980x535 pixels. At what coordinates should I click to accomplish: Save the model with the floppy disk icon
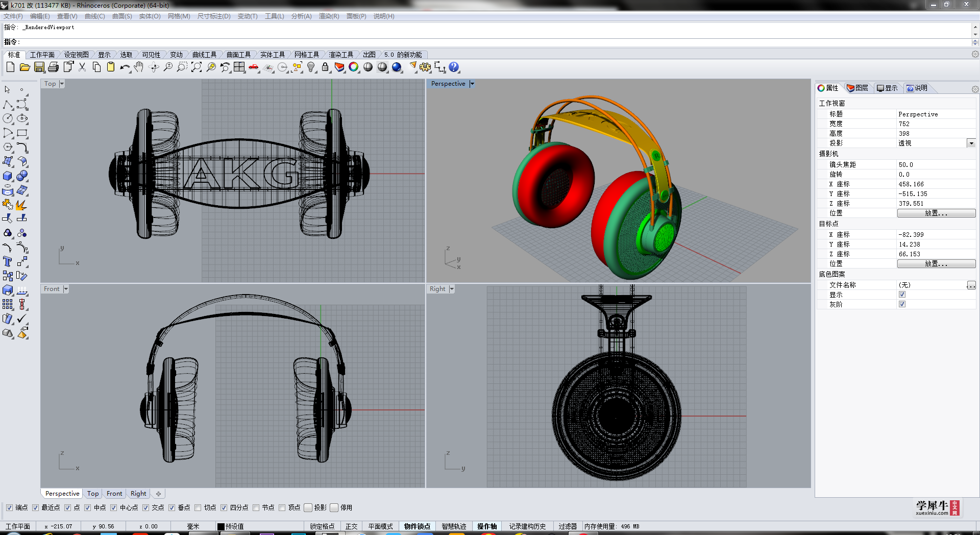[x=39, y=67]
